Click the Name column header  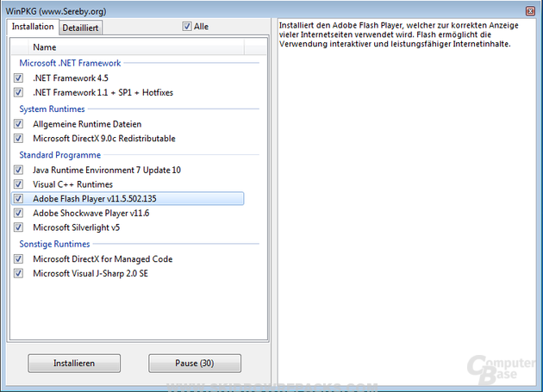(x=45, y=47)
